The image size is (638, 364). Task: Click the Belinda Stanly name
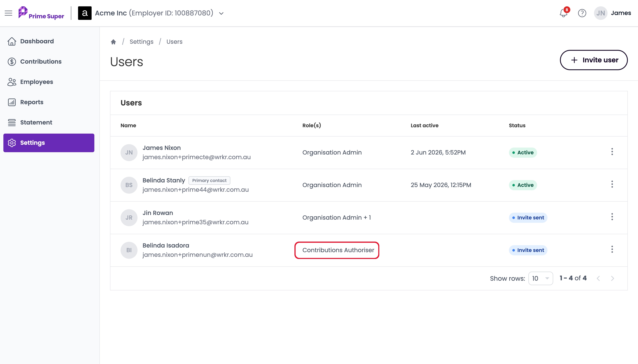164,180
